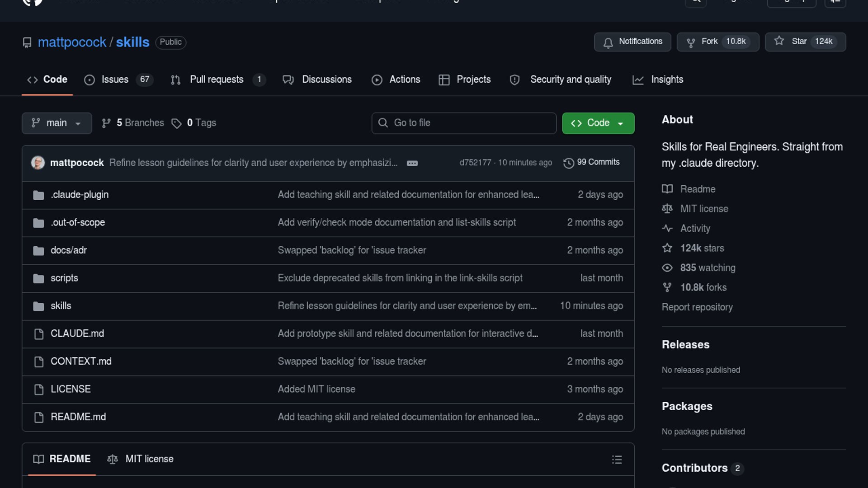Expand the main branch dropdown
Viewport: 868px width, 488px height.
(57, 123)
